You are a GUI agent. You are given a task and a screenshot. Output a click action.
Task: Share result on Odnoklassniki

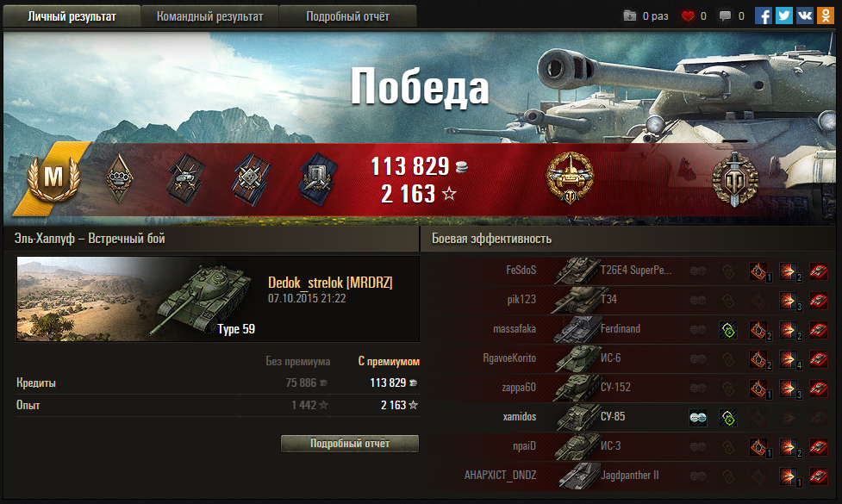826,16
